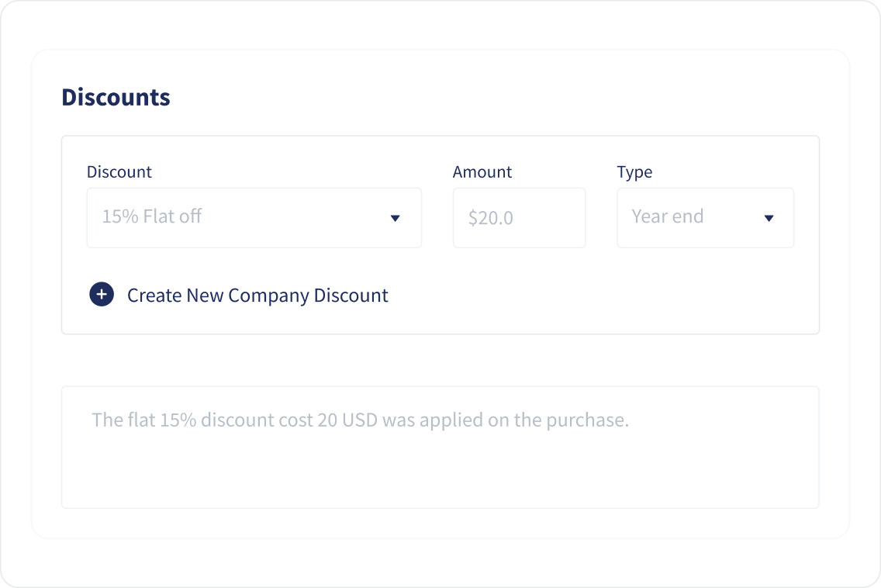Screen dimensions: 881x588
Task: Click the "Type" field label
Action: (x=634, y=172)
